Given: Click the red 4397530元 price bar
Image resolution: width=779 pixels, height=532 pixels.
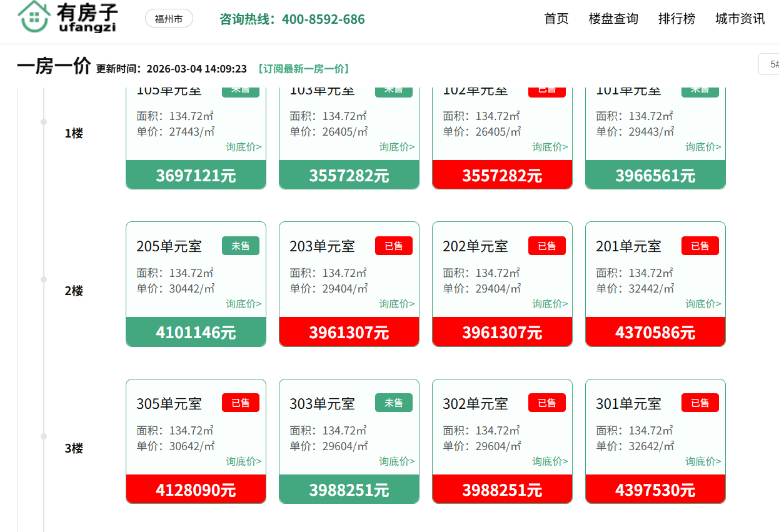Looking at the screenshot, I should [x=655, y=489].
